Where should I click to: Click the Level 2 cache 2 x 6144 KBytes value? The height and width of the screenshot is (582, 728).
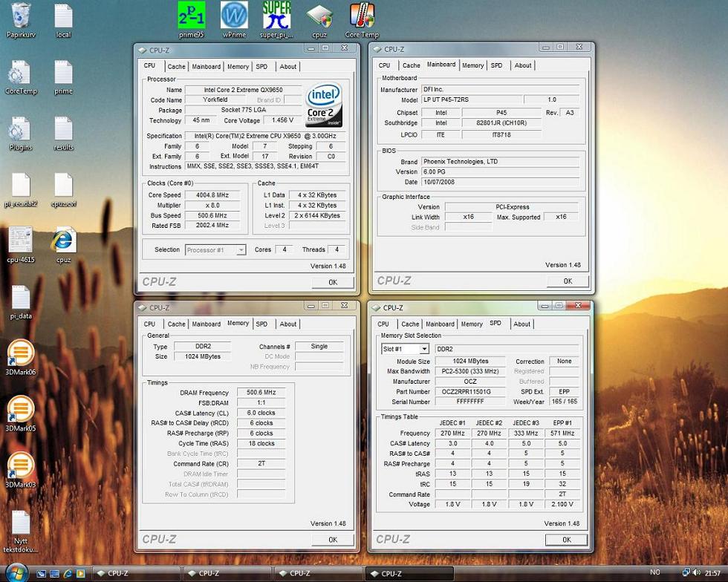(317, 215)
